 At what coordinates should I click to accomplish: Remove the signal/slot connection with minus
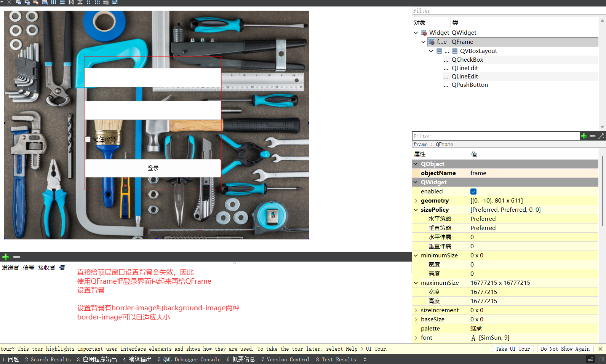pyautogui.click(x=16, y=257)
